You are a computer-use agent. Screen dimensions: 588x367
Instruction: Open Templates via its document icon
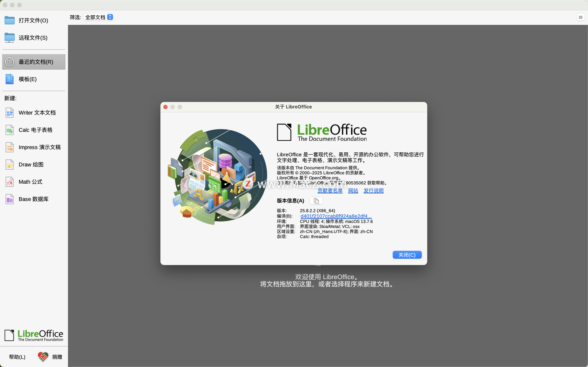click(x=9, y=79)
